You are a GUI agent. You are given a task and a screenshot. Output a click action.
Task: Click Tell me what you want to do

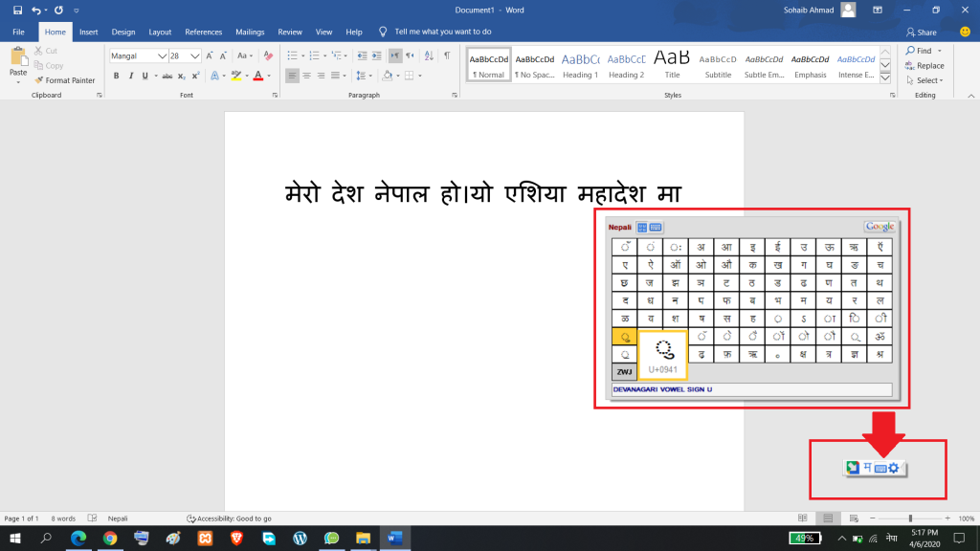pos(442,32)
